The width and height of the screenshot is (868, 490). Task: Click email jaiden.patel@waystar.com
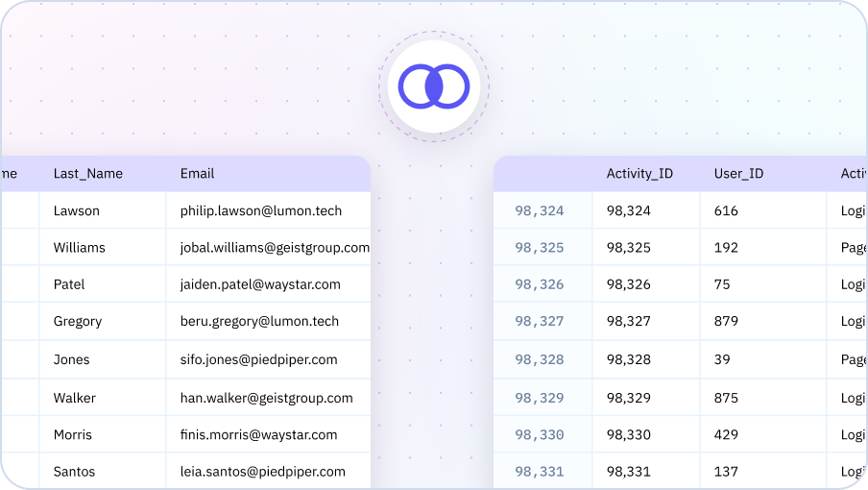260,284
